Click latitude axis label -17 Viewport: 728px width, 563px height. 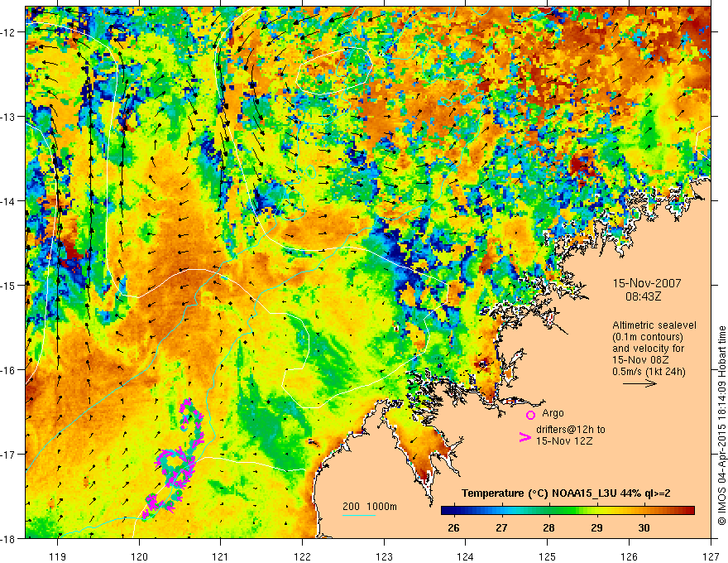(x=8, y=455)
